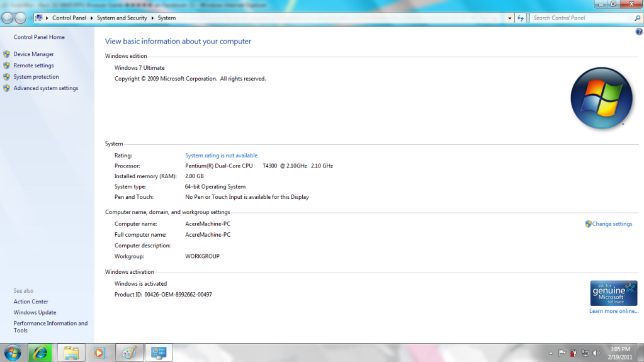Select the WORKGROUP value
Viewport: 644px width, 362px height.
(x=202, y=256)
